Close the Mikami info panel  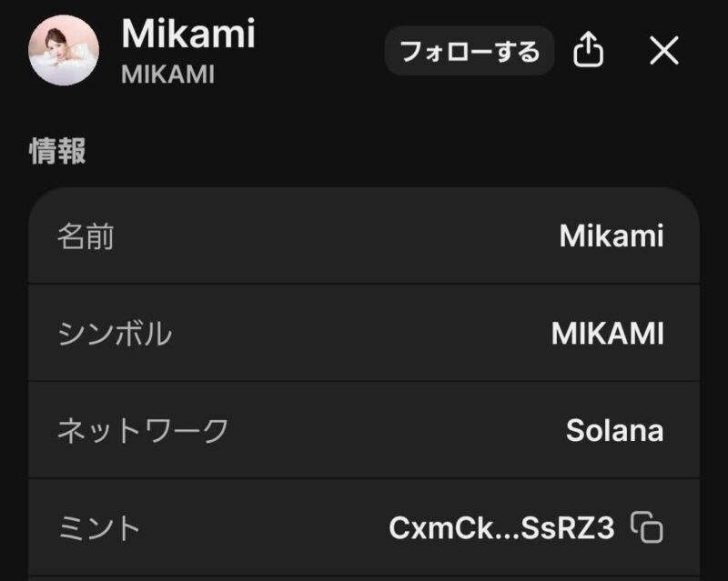[664, 51]
